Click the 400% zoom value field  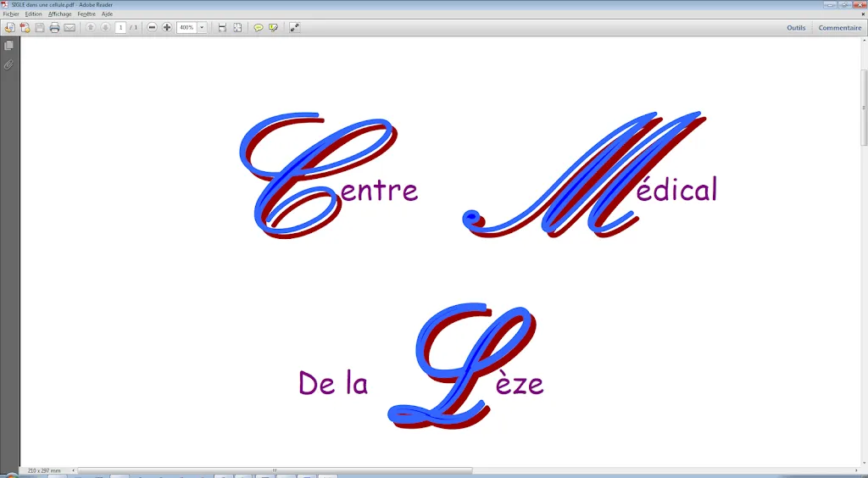click(186, 27)
